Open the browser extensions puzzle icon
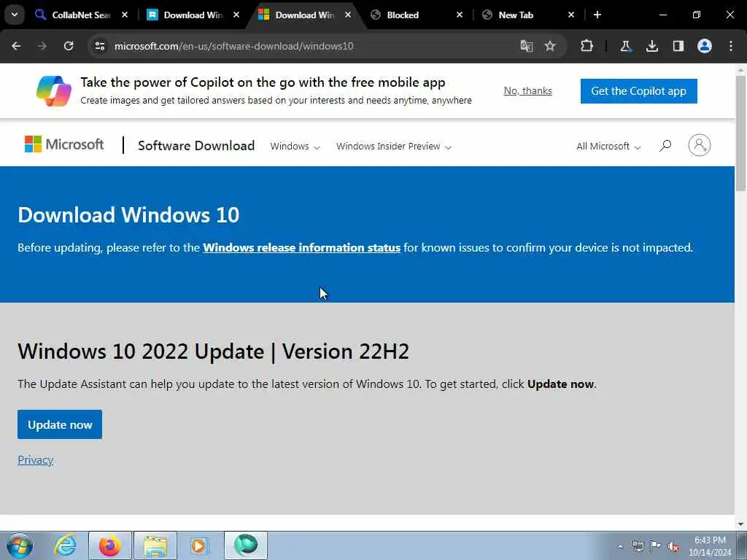Image resolution: width=747 pixels, height=560 pixels. click(x=587, y=46)
